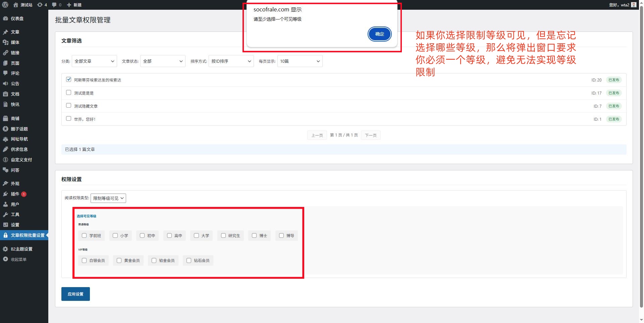644x323 pixels.
Task: Enable the 博导 level checkbox
Action: click(x=281, y=235)
